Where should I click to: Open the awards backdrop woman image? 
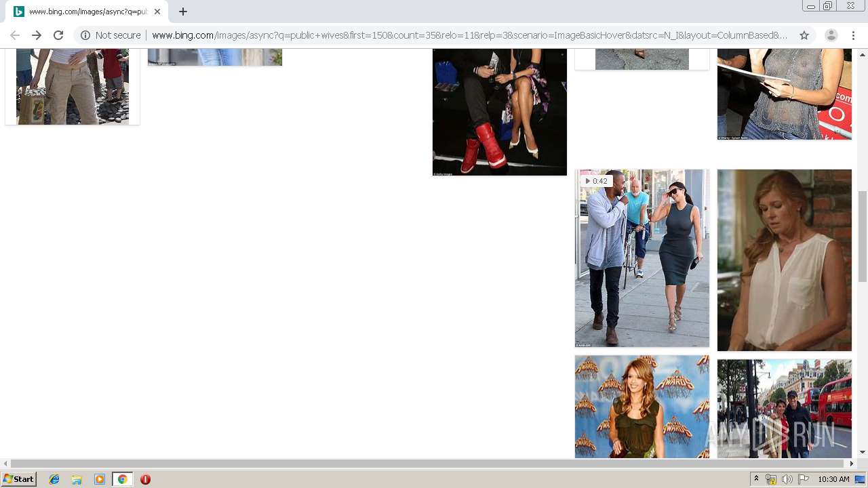(x=642, y=407)
